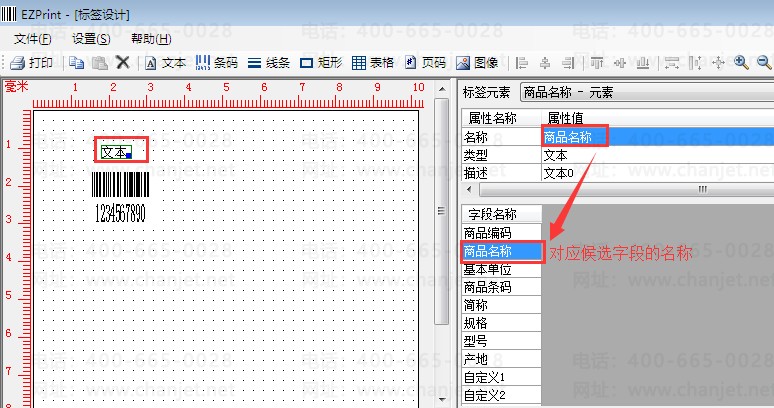Open the 帮助 menu
Screen dimensions: 774x408
coord(150,39)
